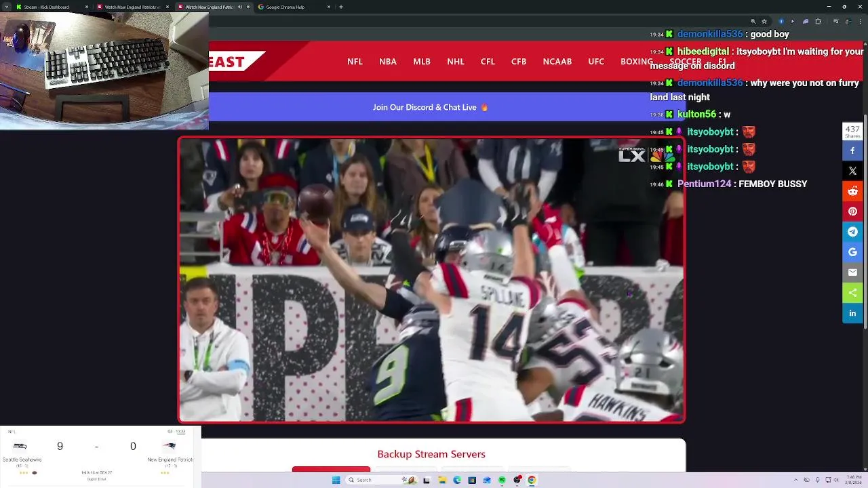Click the EAST site logo
This screenshot has height=488, width=868.
coord(236,62)
